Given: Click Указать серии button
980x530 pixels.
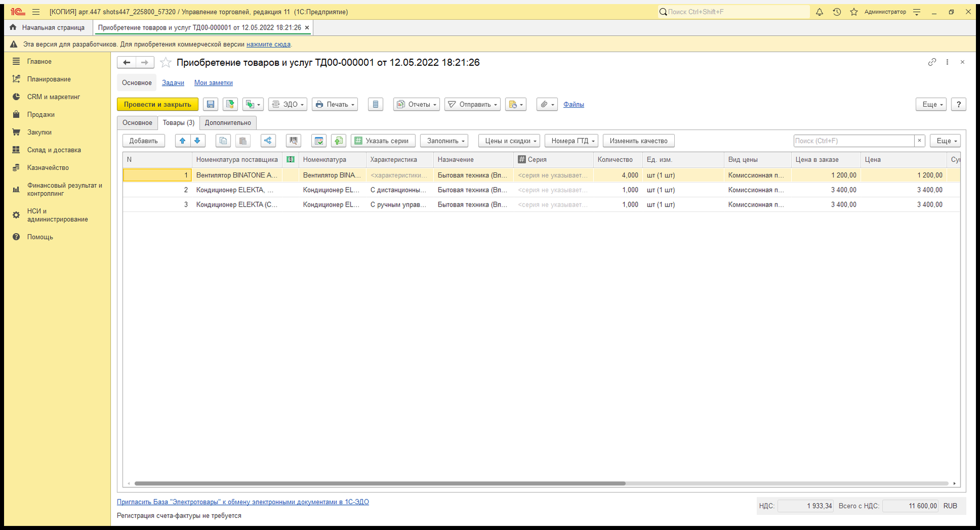Looking at the screenshot, I should 383,141.
